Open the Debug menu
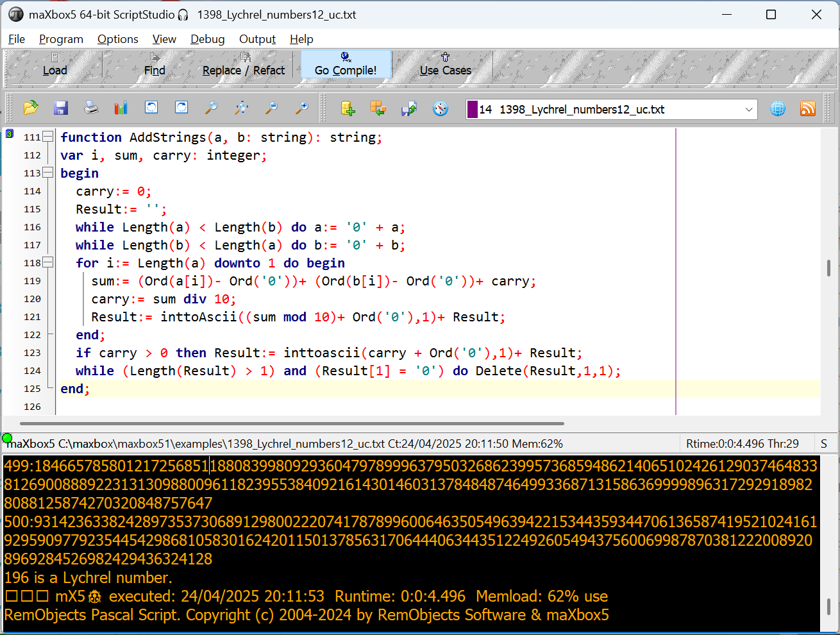This screenshot has width=840, height=635. pos(208,39)
